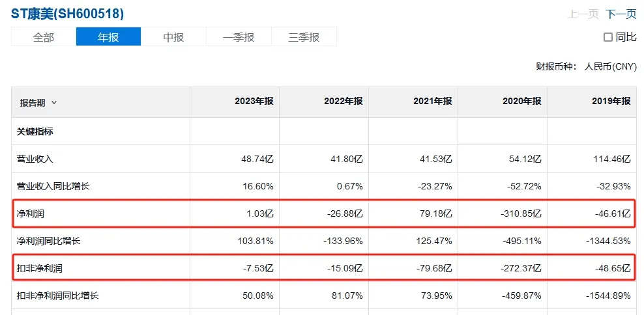Switch to the 一季报 tab

239,37
